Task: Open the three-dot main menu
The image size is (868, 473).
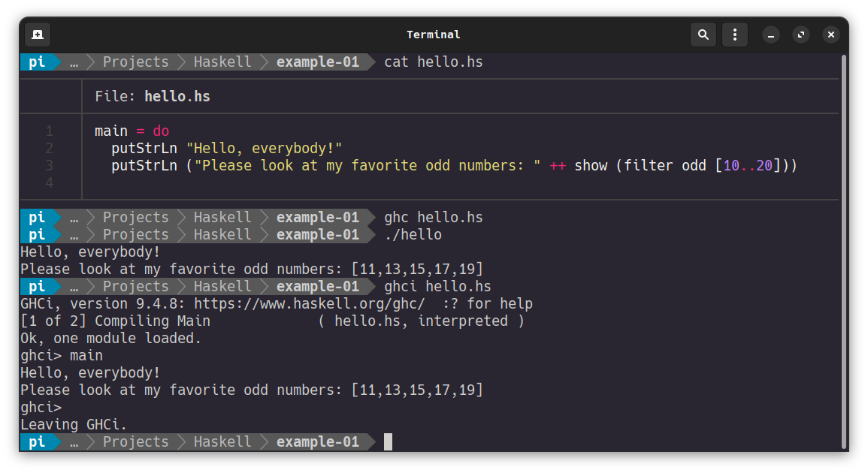Action: [734, 35]
